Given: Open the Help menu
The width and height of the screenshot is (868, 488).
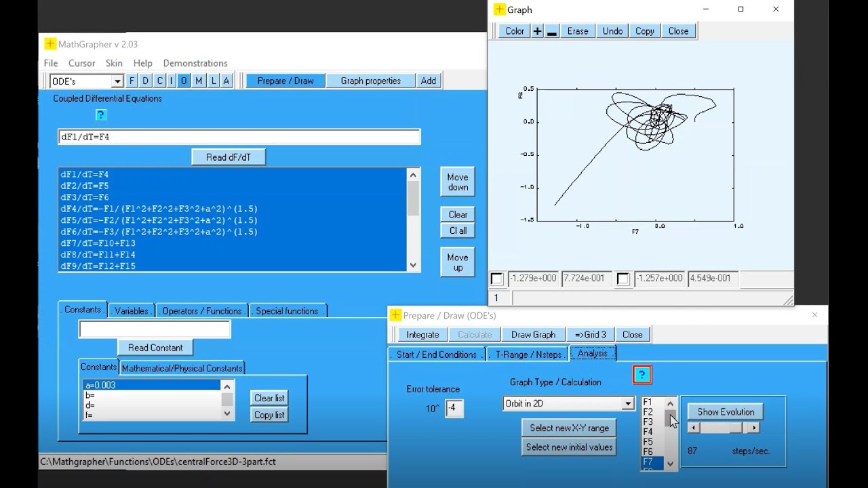Looking at the screenshot, I should pos(142,63).
